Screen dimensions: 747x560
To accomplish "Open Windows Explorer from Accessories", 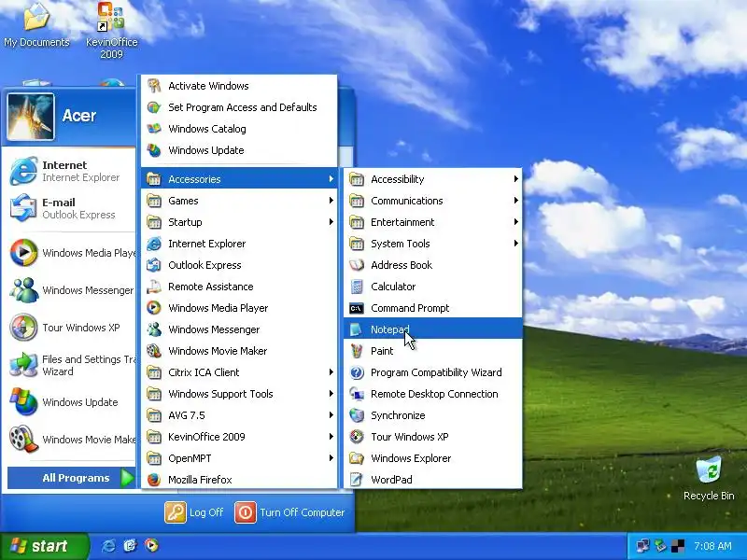I will pos(432,458).
